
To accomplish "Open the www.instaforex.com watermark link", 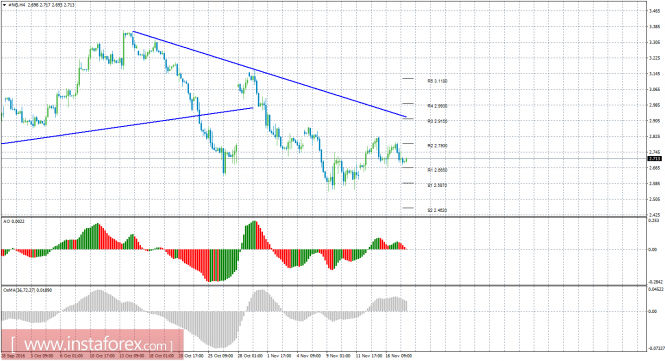I will (92, 344).
